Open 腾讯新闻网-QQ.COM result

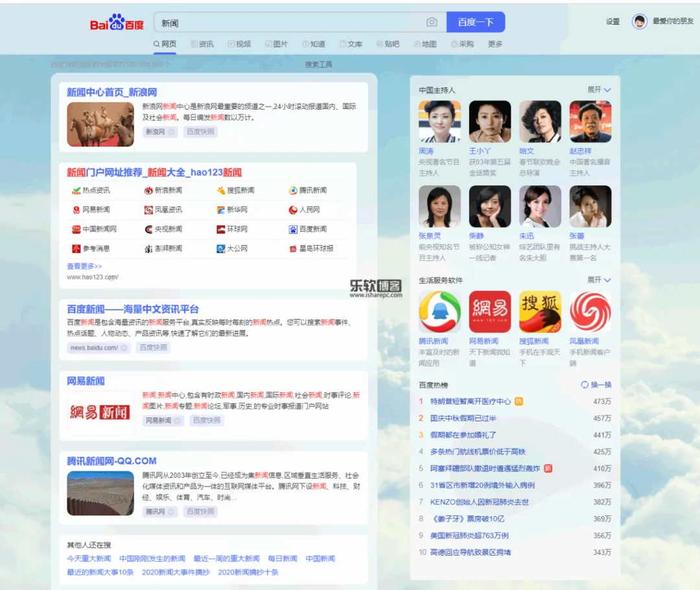point(111,461)
